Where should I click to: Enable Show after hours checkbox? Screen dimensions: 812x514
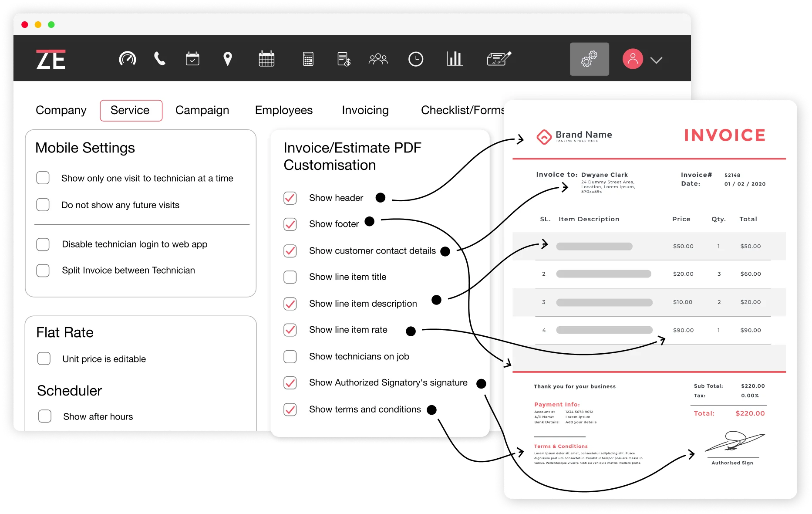pos(45,416)
